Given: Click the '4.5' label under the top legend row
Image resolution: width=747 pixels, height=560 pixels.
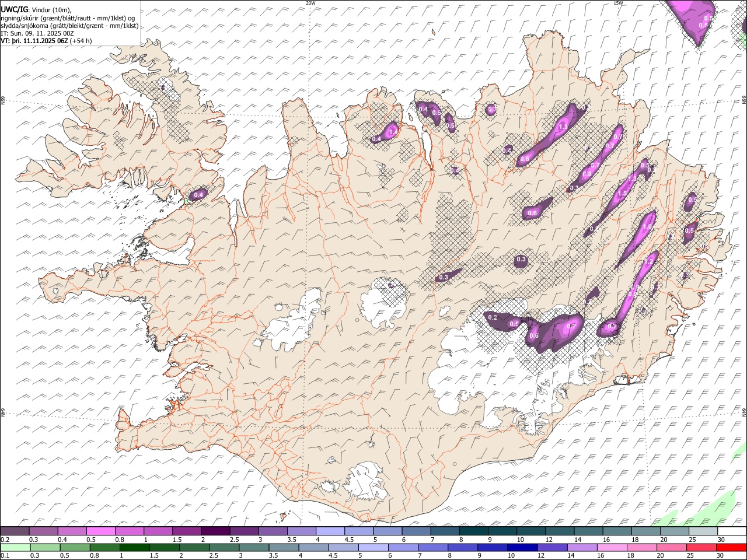Looking at the screenshot, I should point(349,540).
